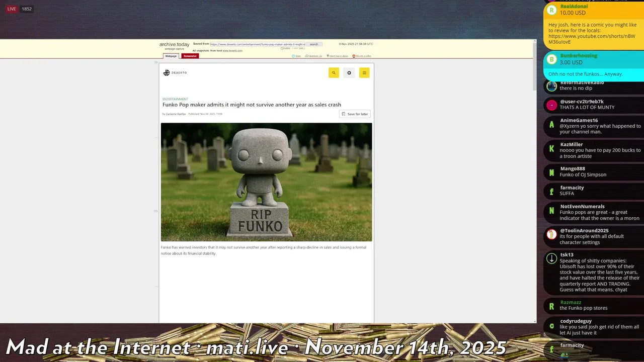Click the Funko Pop article headline
This screenshot has width=644, height=362.
click(x=252, y=105)
